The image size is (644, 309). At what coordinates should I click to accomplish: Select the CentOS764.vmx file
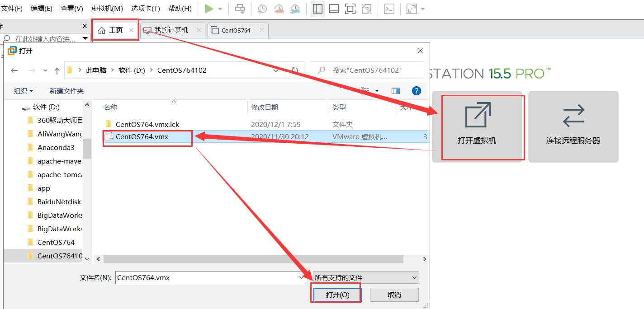pos(142,136)
